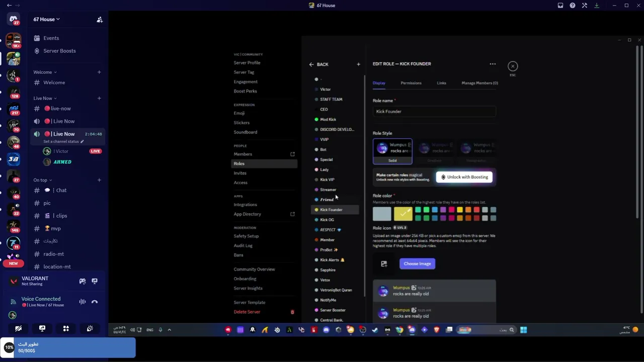Screen dimensions: 644x362
Task: Click Unlock with Boosting button
Action: pyautogui.click(x=464, y=177)
